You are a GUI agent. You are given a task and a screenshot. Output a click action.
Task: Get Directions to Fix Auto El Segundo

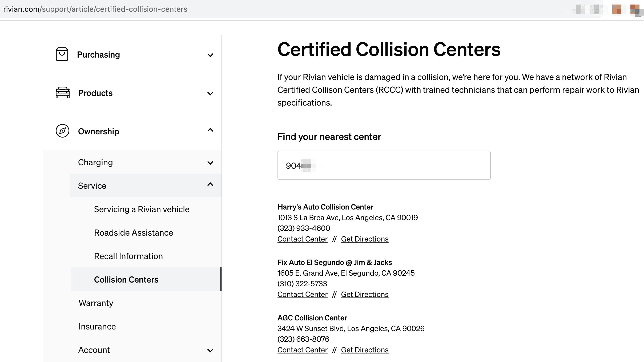(365, 295)
